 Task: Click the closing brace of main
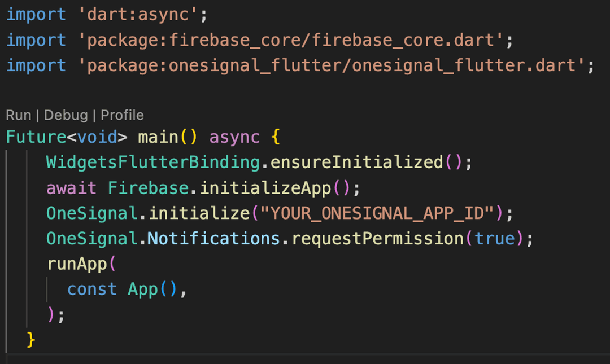(32, 339)
